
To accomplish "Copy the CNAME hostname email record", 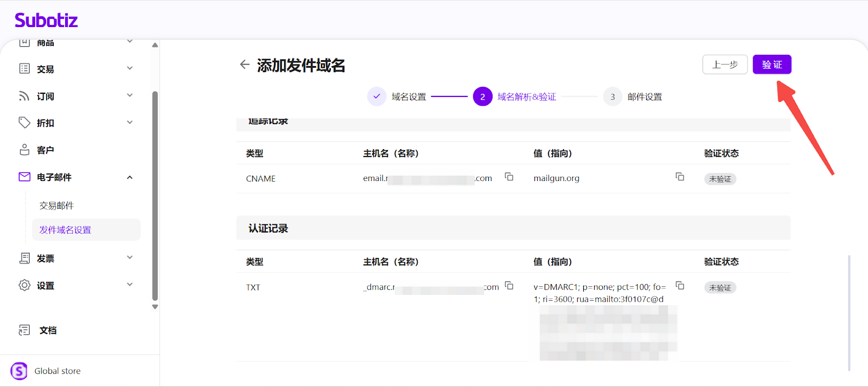I will 509,177.
